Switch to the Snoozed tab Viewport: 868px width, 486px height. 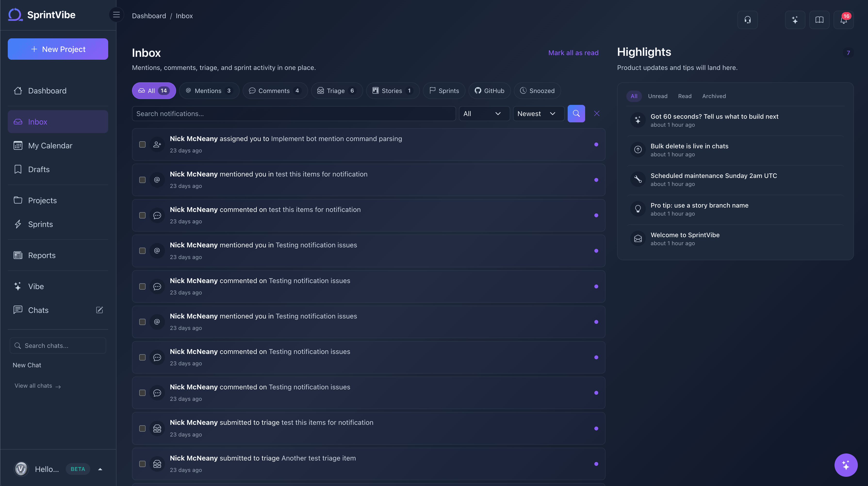[537, 91]
